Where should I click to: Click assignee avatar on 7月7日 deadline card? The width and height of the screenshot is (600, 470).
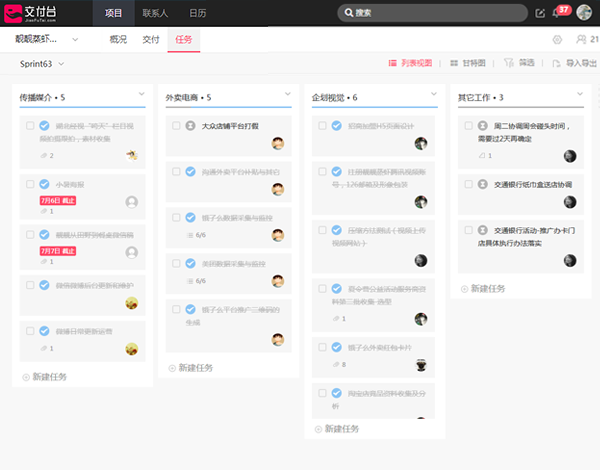(x=132, y=252)
